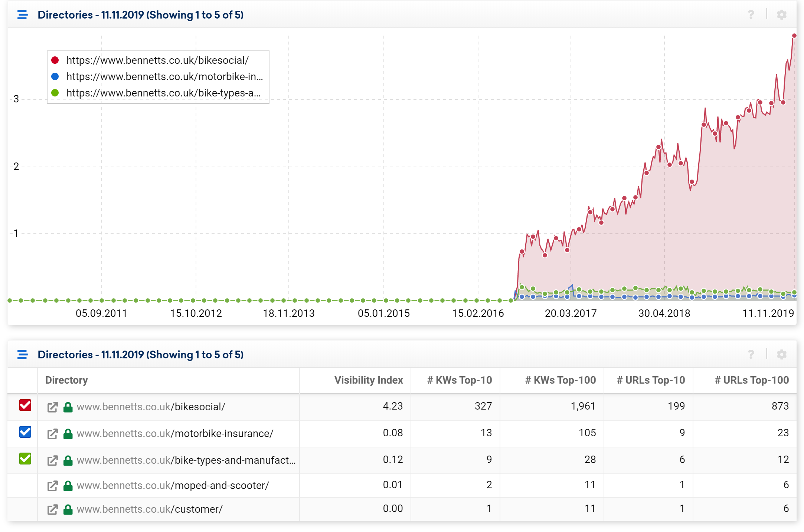Click external link icon for customer row
This screenshot has height=532, width=804.
click(x=52, y=509)
